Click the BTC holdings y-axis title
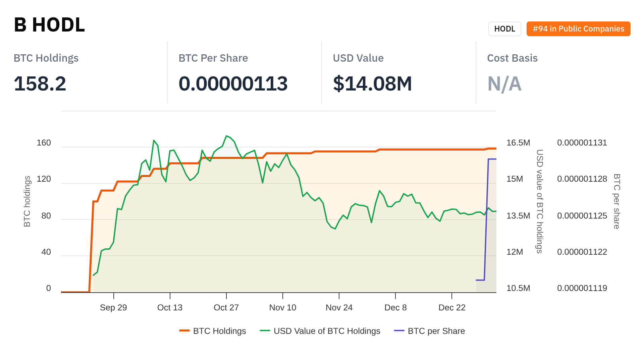The image size is (644, 362). [27, 201]
